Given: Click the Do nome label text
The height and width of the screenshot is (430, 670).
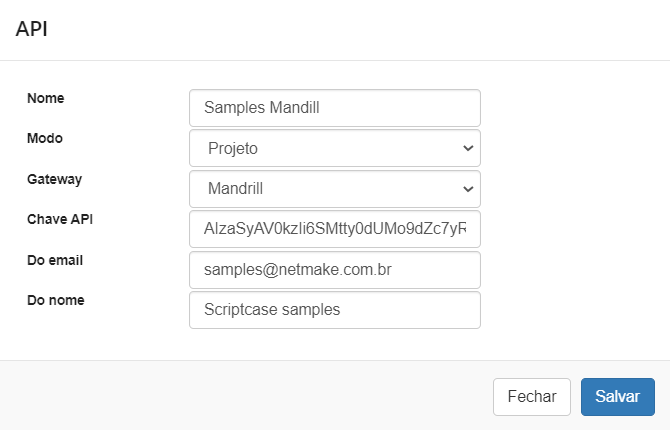Looking at the screenshot, I should (x=55, y=300).
